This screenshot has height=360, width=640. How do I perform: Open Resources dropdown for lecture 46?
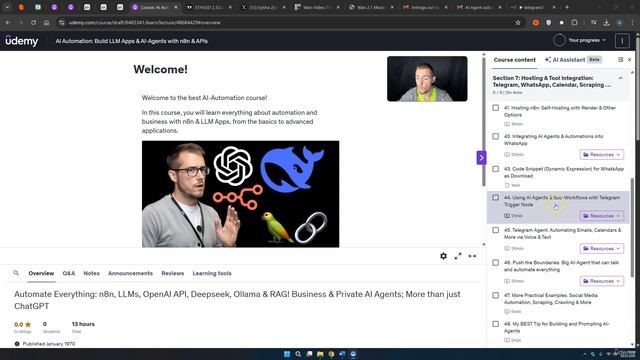(x=602, y=281)
